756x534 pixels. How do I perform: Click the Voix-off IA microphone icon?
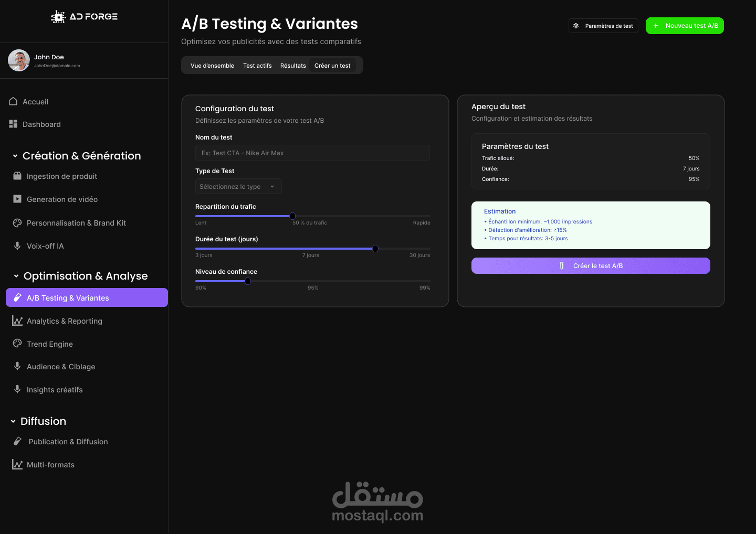(x=17, y=246)
